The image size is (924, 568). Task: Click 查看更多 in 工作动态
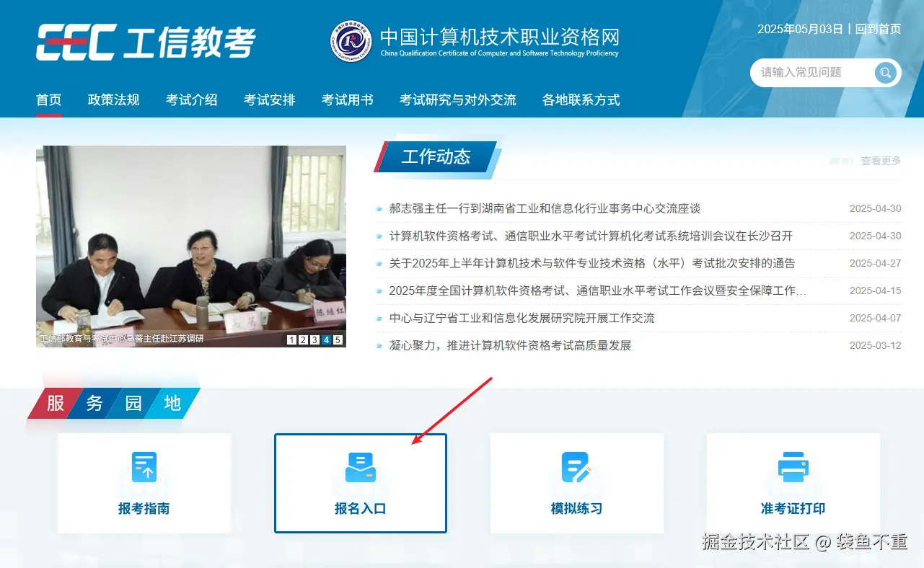point(881,161)
